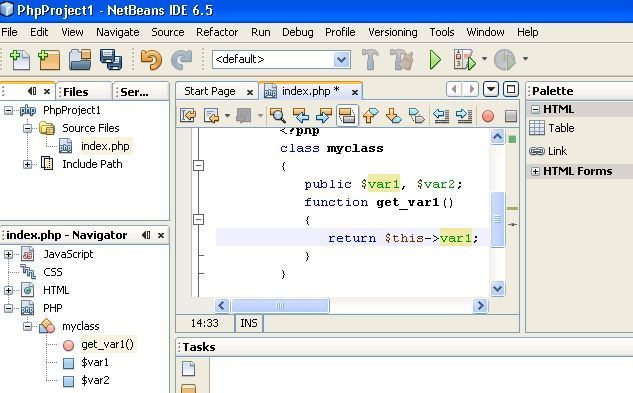Open the Versioning menu

(392, 32)
